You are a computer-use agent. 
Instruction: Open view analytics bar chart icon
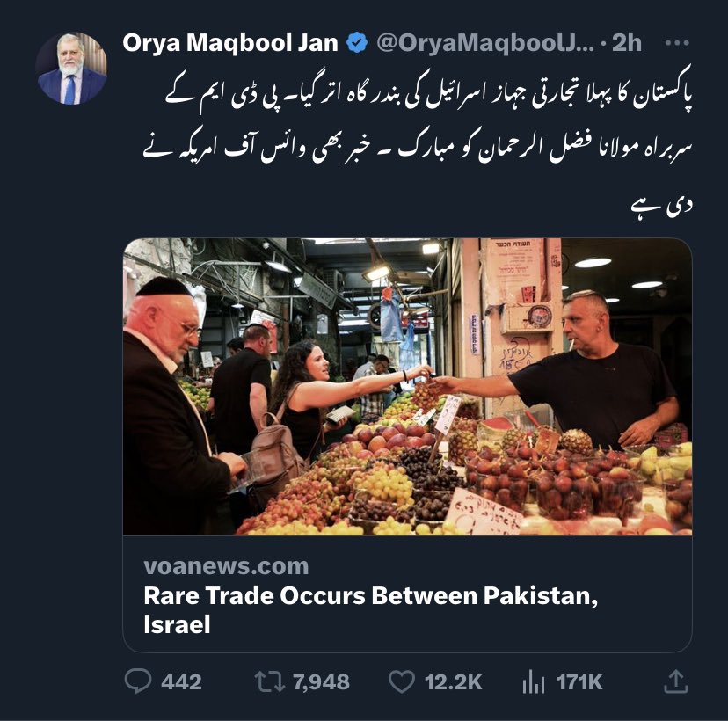click(534, 681)
